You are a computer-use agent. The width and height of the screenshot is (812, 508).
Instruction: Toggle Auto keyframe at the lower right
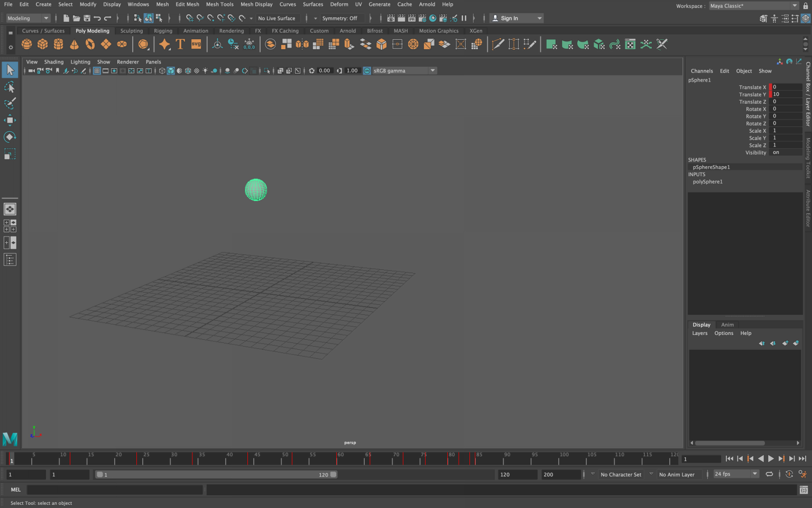click(789, 474)
